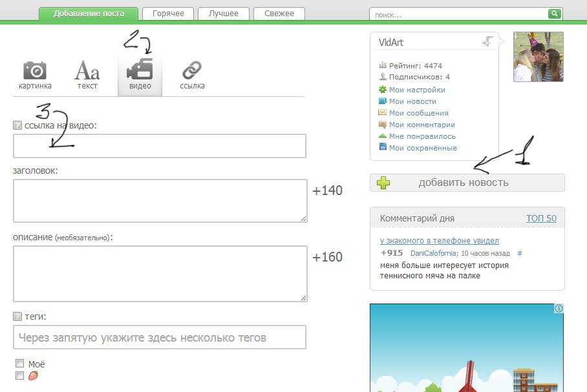Select the видео camcorder icon

(x=140, y=69)
